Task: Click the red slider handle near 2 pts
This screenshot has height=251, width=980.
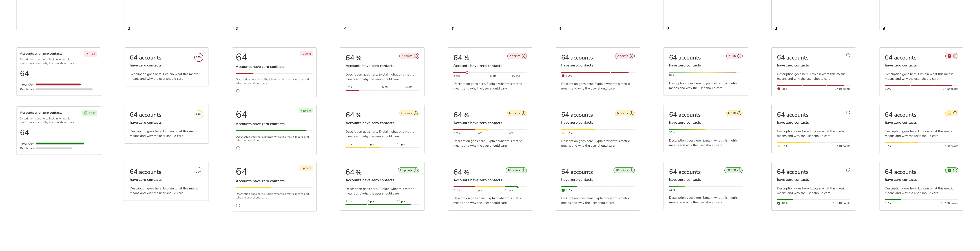Action: (x=467, y=72)
